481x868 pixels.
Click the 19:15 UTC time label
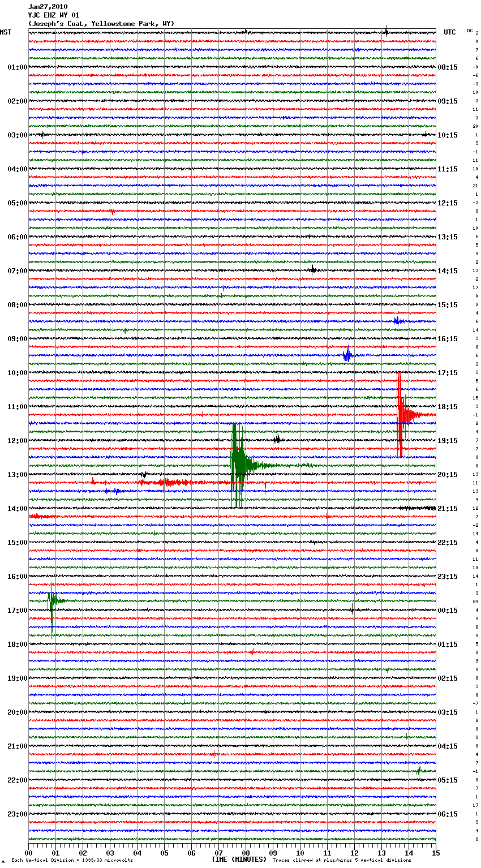pos(448,441)
